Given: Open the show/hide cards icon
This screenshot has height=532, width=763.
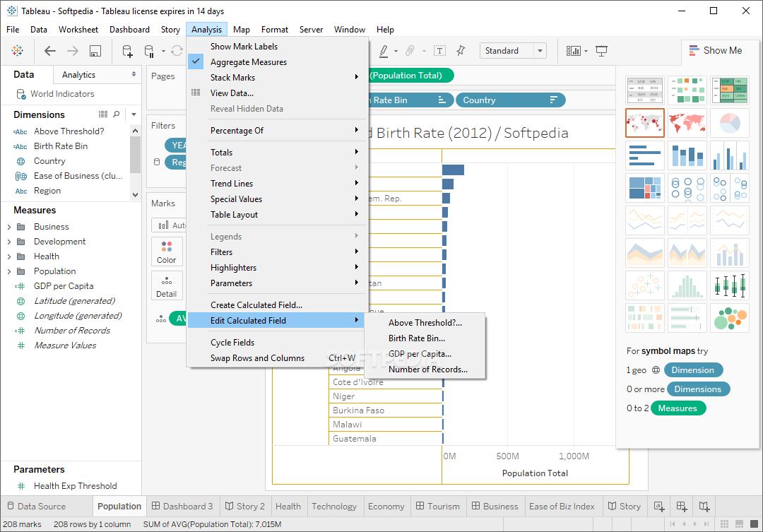Looking at the screenshot, I should point(573,51).
